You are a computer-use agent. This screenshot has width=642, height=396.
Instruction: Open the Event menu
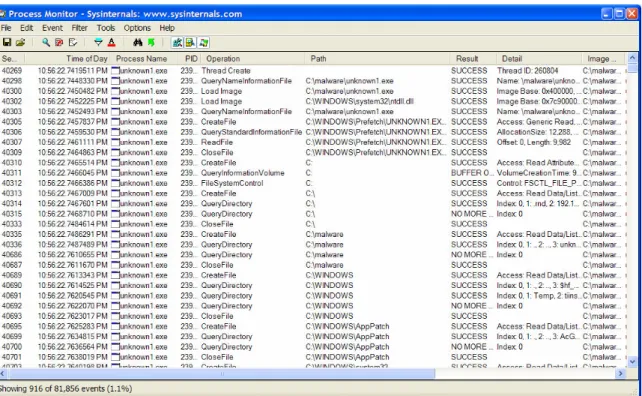point(52,28)
